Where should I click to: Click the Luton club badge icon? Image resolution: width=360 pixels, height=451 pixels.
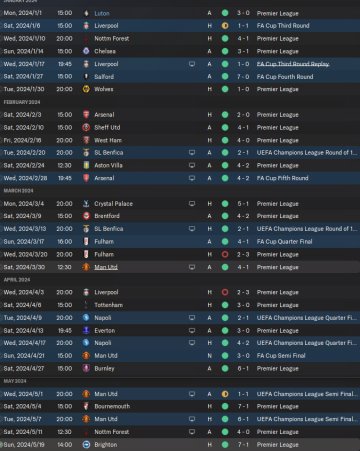click(x=86, y=13)
